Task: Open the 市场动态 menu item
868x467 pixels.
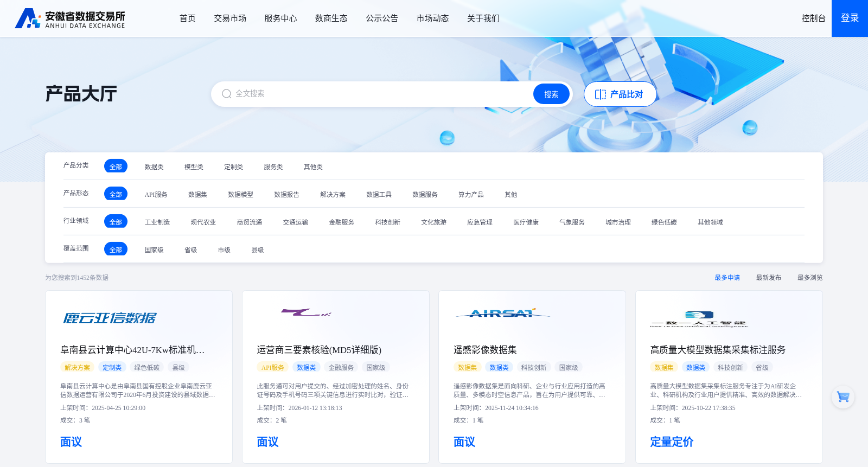Action: (433, 18)
